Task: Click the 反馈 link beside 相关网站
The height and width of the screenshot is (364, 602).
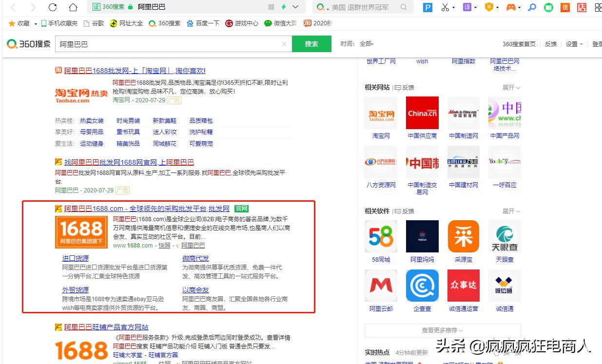Action: point(404,88)
